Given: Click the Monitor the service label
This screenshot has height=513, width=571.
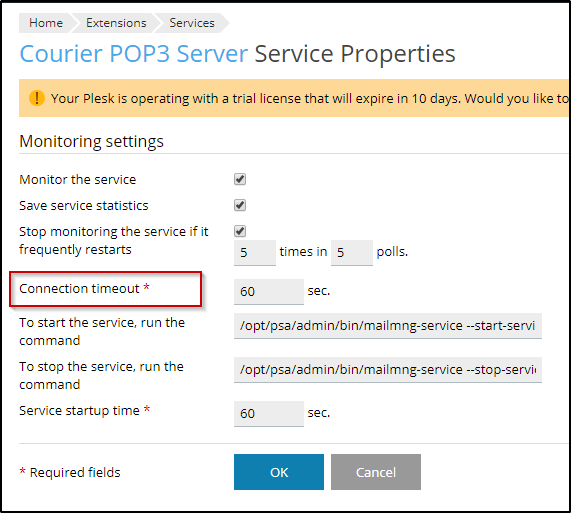Looking at the screenshot, I should point(78,179).
